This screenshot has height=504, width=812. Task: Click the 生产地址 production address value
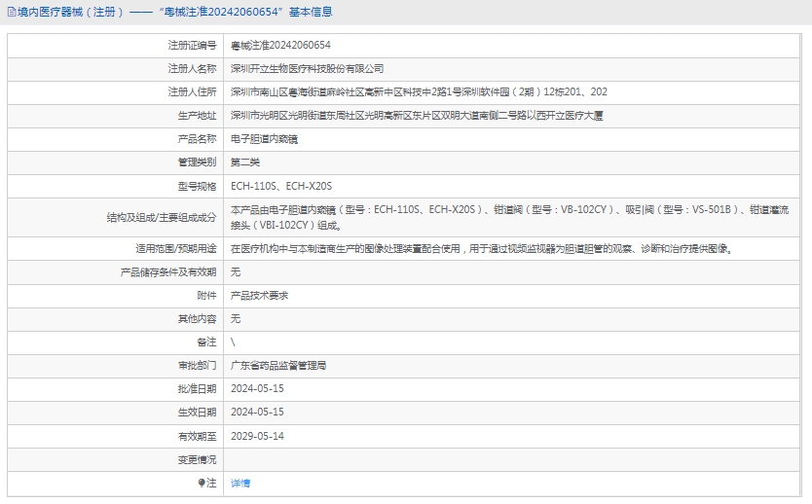point(417,116)
